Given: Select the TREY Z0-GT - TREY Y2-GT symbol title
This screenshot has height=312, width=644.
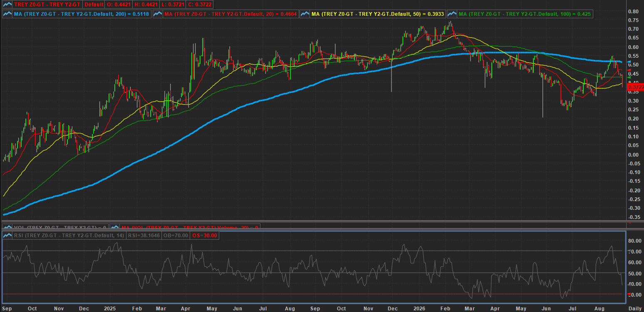Looking at the screenshot, I should coord(47,5).
